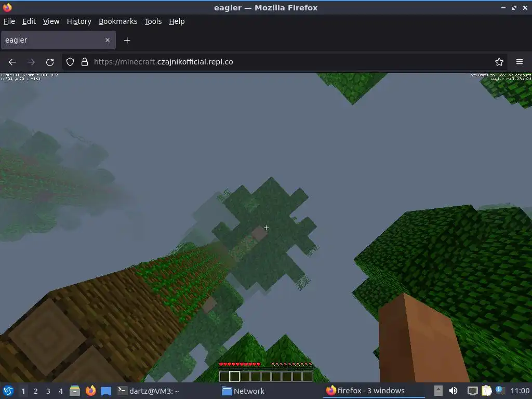Select the eagler tab
532x399 pixels.
pyautogui.click(x=58, y=40)
